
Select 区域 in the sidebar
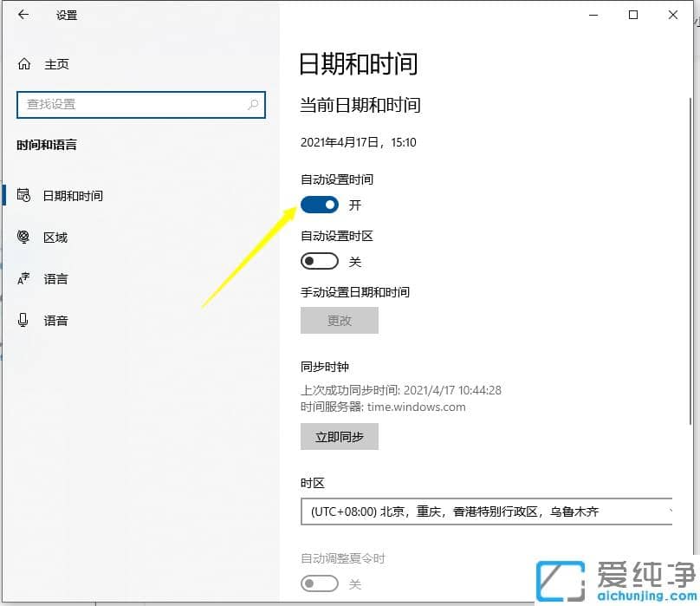coord(55,237)
